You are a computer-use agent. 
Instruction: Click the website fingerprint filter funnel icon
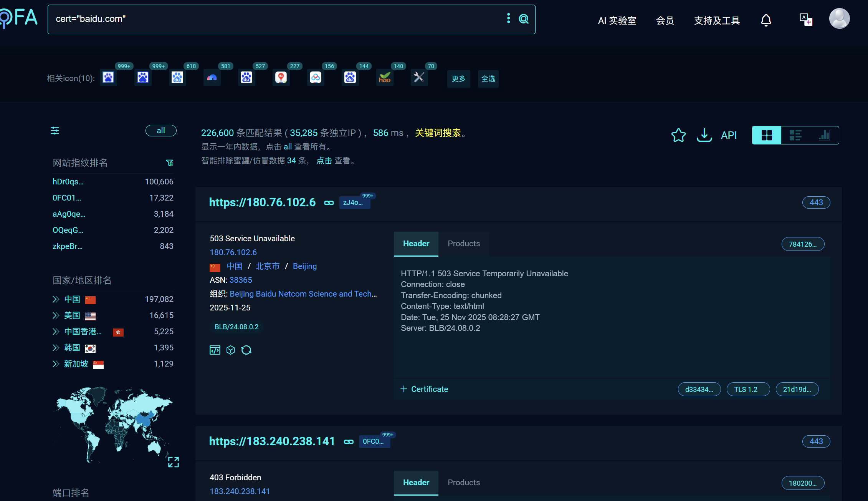[169, 163]
